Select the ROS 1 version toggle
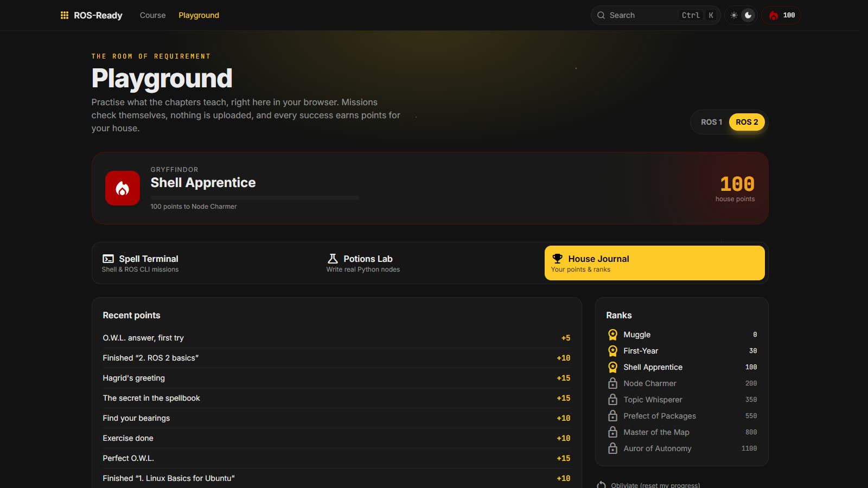The width and height of the screenshot is (868, 488). [712, 122]
